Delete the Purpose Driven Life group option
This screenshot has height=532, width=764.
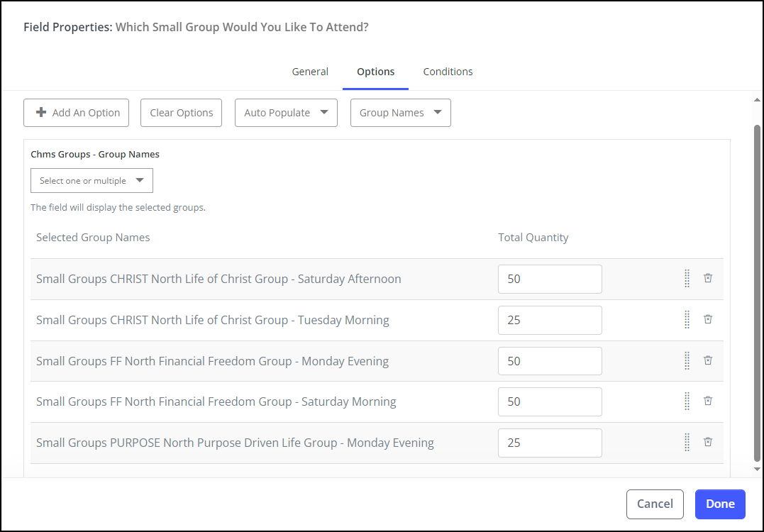[x=707, y=441]
